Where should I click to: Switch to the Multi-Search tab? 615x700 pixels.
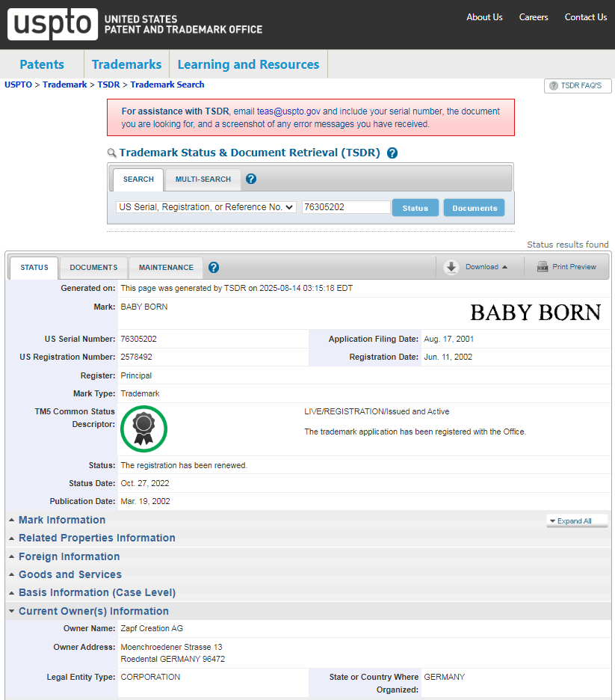(x=203, y=179)
